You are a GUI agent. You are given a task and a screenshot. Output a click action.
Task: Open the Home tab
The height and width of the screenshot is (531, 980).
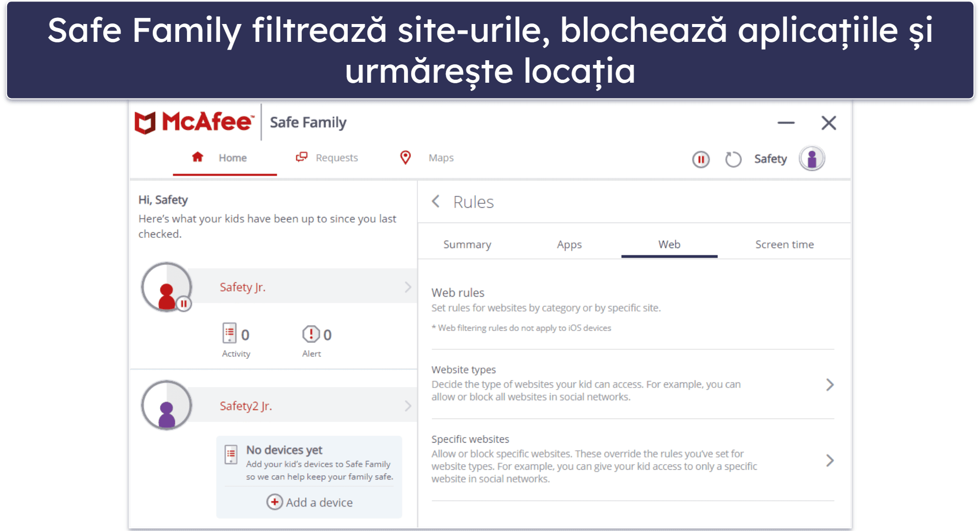(x=225, y=158)
